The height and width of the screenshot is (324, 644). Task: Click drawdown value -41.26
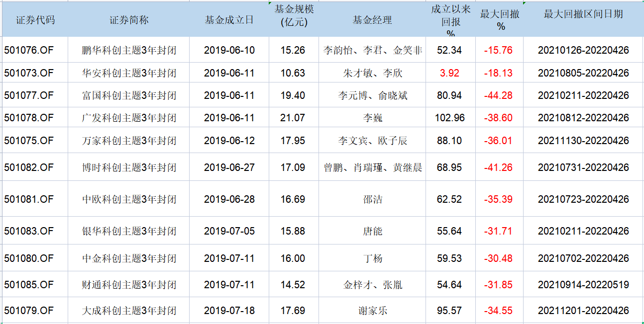[498, 167]
